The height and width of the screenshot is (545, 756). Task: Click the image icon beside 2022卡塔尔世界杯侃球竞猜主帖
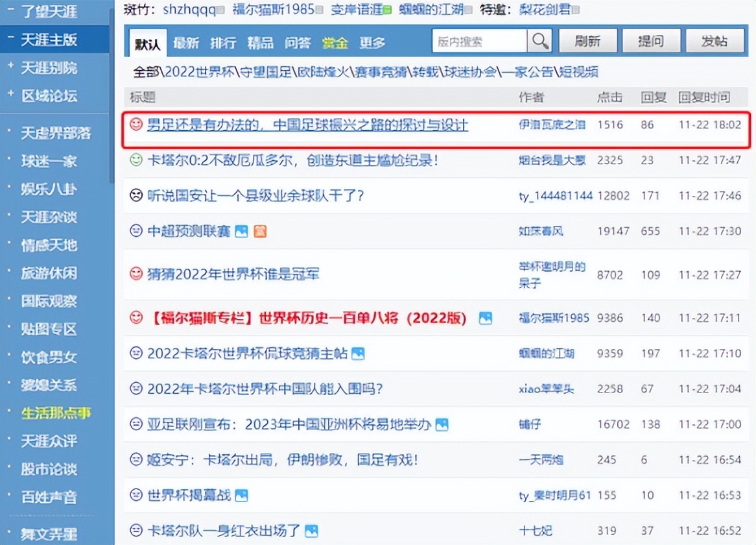(x=358, y=354)
